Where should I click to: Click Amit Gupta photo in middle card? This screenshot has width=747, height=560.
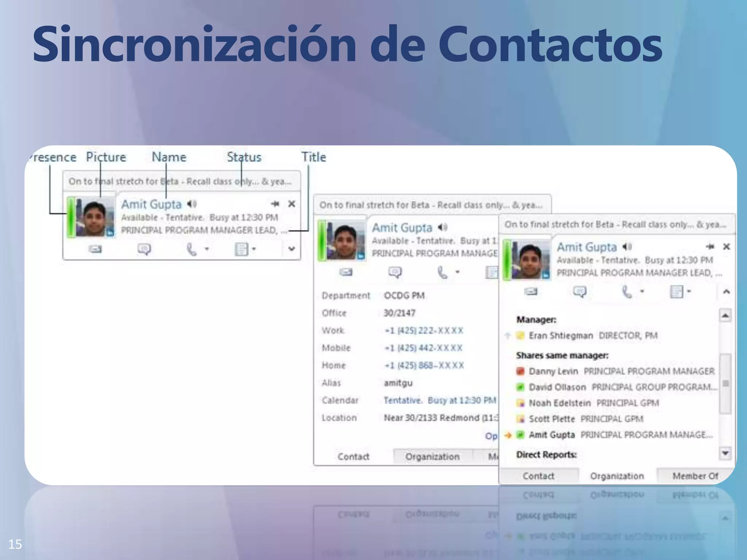click(x=345, y=240)
